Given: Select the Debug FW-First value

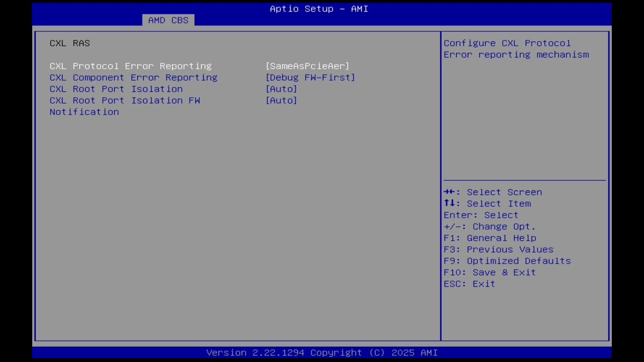Looking at the screenshot, I should 310,77.
